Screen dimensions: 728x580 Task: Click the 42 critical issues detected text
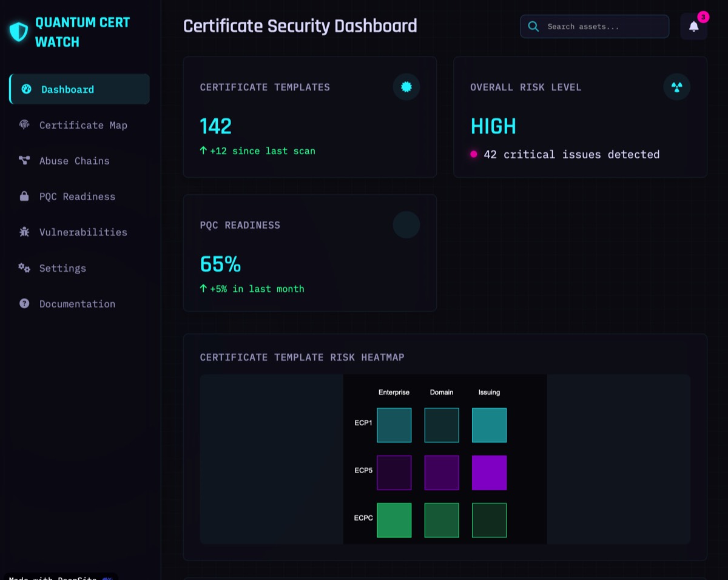(x=571, y=155)
